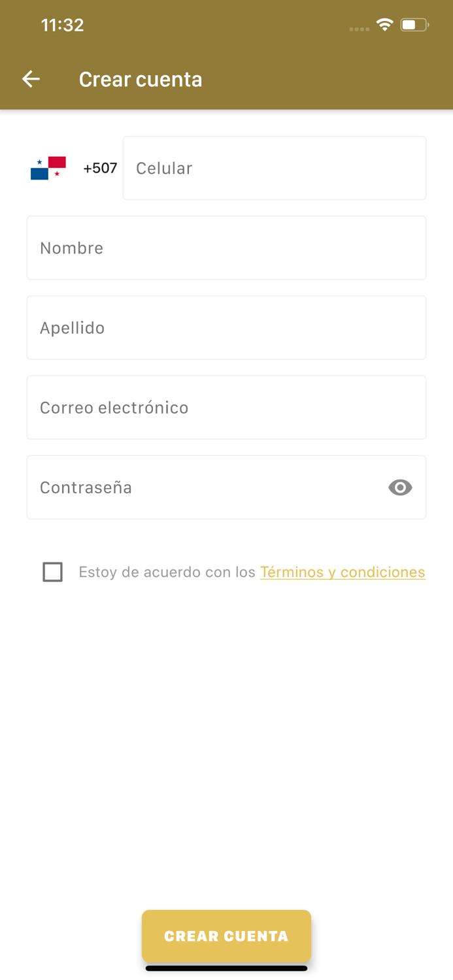
Task: Open the Términos y condiciones link
Action: click(x=343, y=572)
